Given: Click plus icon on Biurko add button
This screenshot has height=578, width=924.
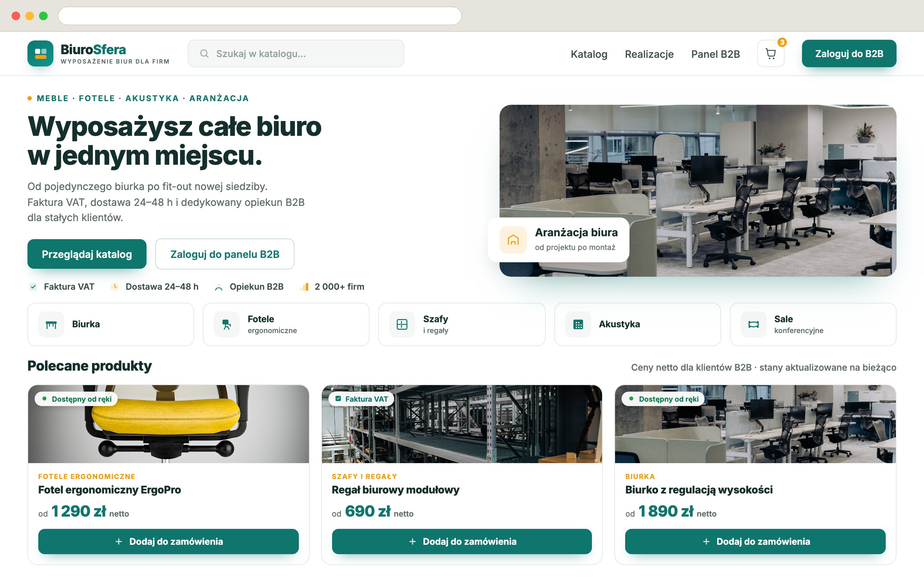Looking at the screenshot, I should pyautogui.click(x=706, y=542).
